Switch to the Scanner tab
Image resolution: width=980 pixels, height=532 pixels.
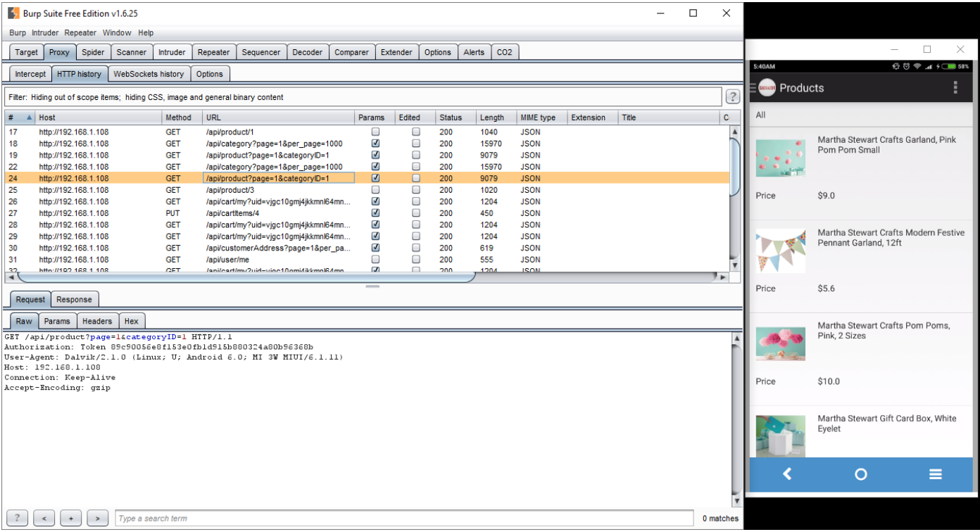tap(132, 52)
